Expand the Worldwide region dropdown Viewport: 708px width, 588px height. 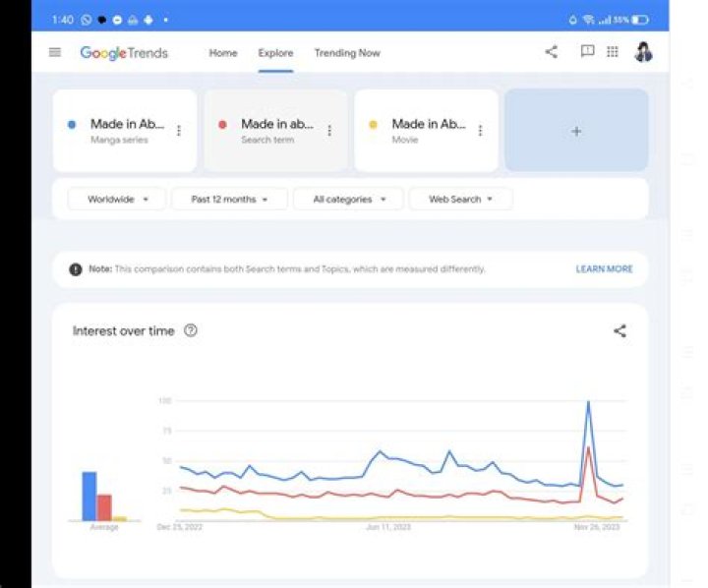point(118,200)
